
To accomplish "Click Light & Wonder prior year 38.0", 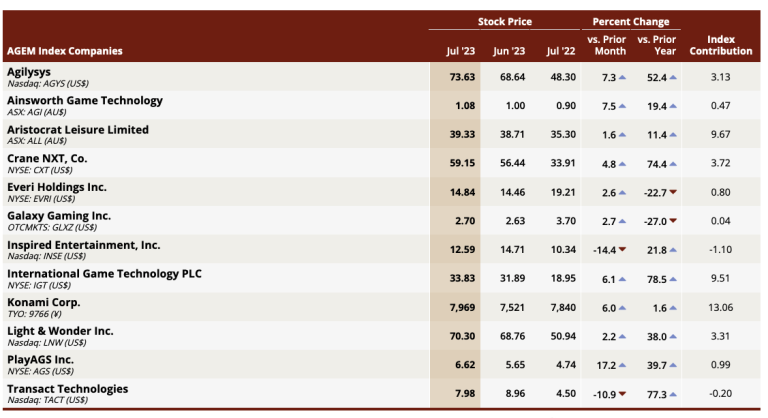I will [x=656, y=337].
